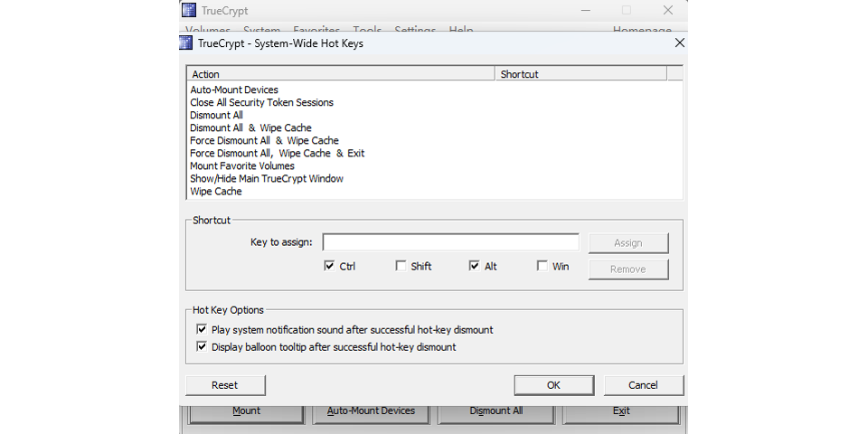Select the Dismount All action row
The image size is (868, 434).
pyautogui.click(x=216, y=116)
